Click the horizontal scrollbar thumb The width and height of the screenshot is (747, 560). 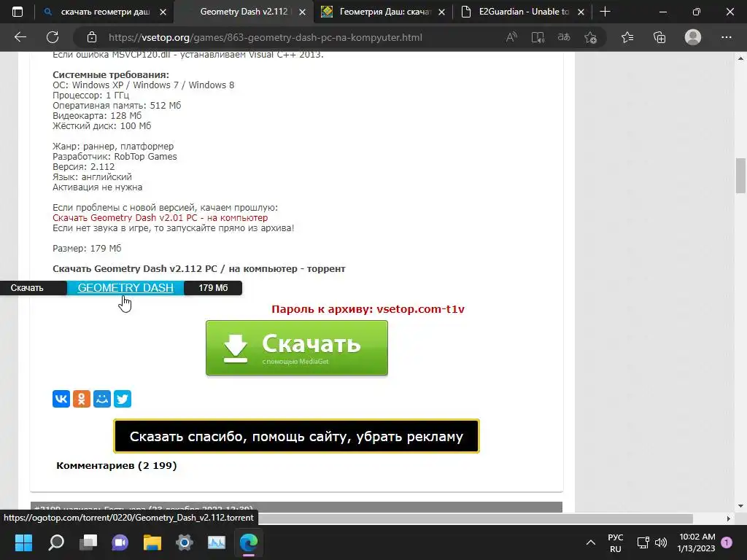tap(476, 518)
